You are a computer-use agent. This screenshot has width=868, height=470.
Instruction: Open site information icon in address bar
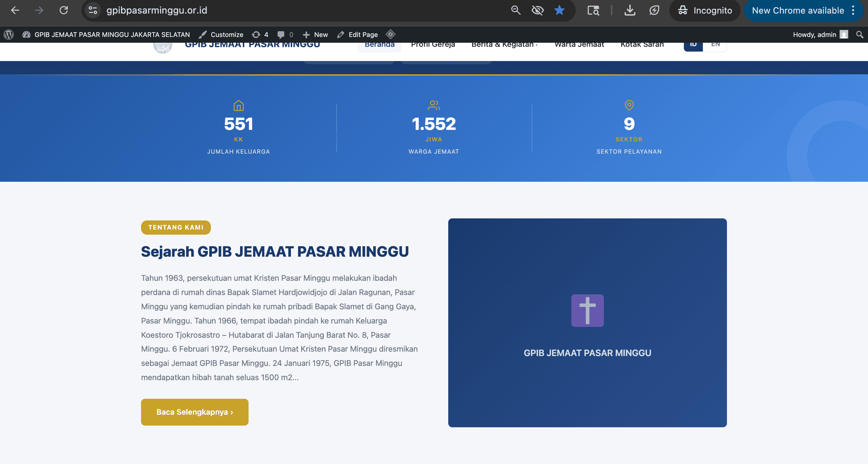93,11
